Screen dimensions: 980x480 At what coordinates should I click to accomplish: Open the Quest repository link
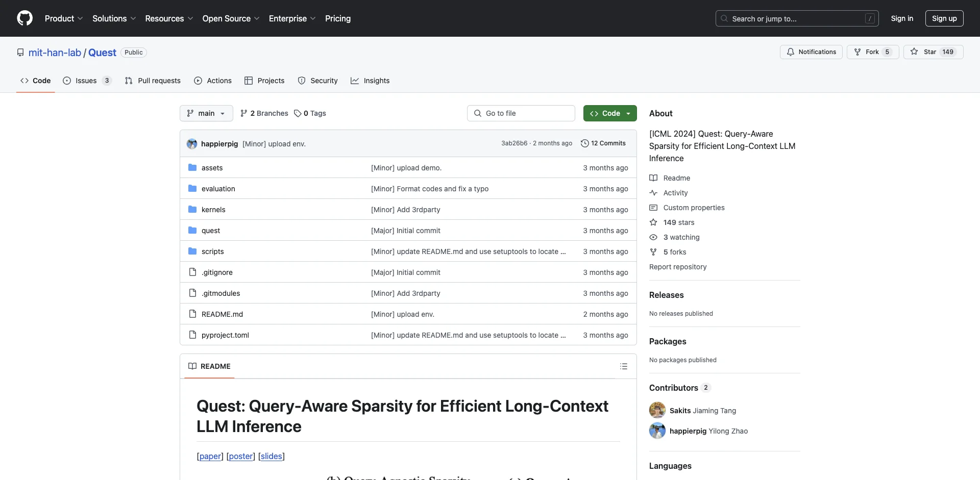tap(102, 53)
